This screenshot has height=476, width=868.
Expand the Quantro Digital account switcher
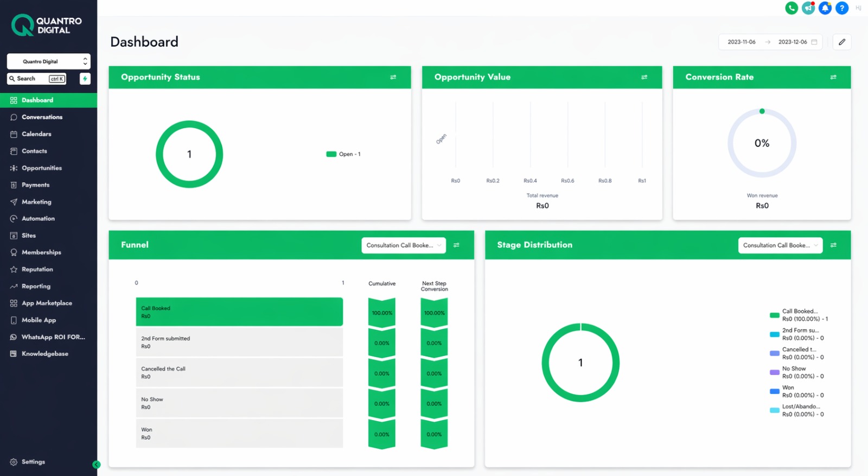[x=49, y=61]
